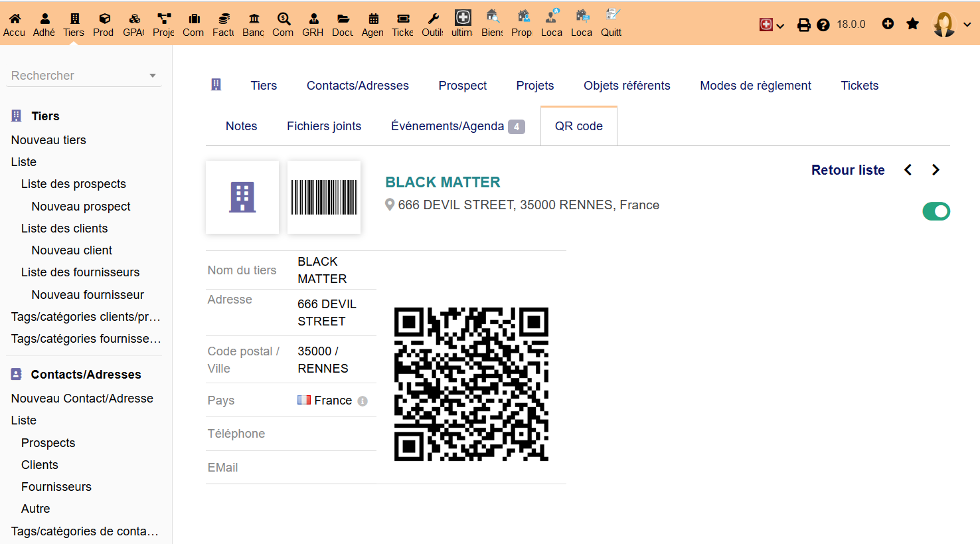
Task: Click the map pin beside the address
Action: point(390,205)
